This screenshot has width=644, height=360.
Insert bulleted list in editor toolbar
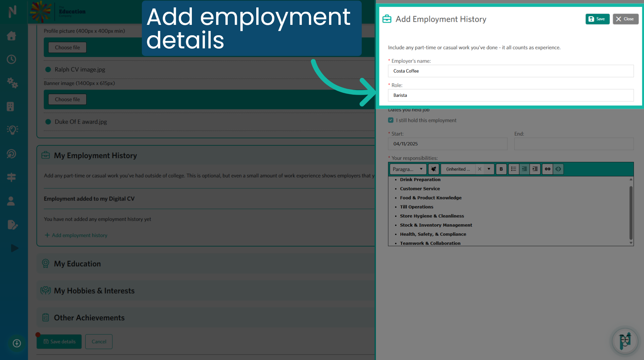(x=514, y=169)
